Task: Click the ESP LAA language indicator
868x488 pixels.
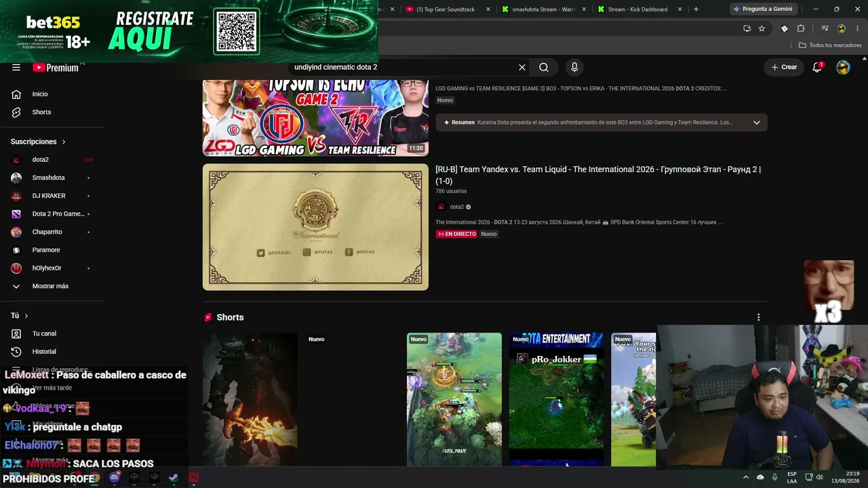Action: click(792, 477)
